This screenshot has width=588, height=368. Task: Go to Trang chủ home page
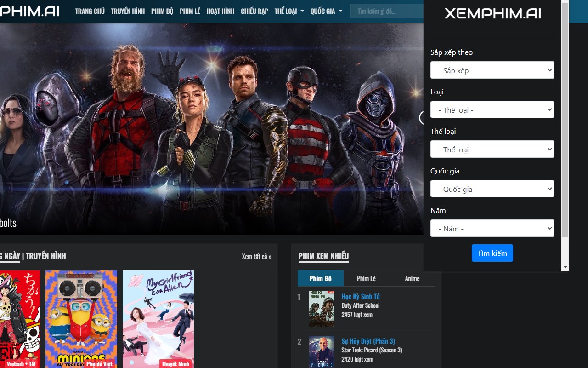pos(90,11)
